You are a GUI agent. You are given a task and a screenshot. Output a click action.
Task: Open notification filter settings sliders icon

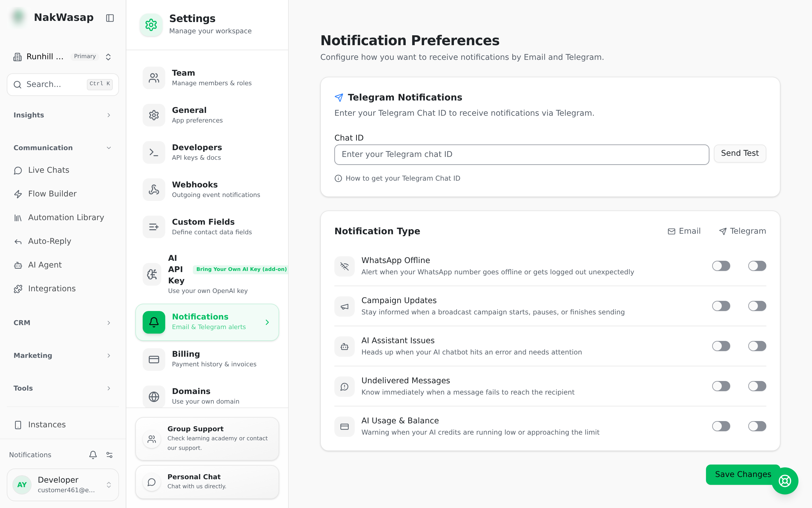click(109, 455)
